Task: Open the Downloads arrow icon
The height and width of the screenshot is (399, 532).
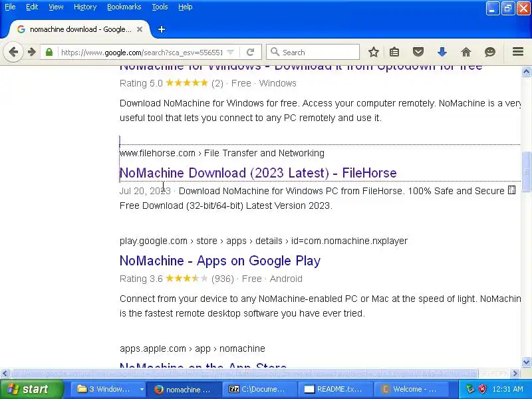Action: [x=442, y=53]
